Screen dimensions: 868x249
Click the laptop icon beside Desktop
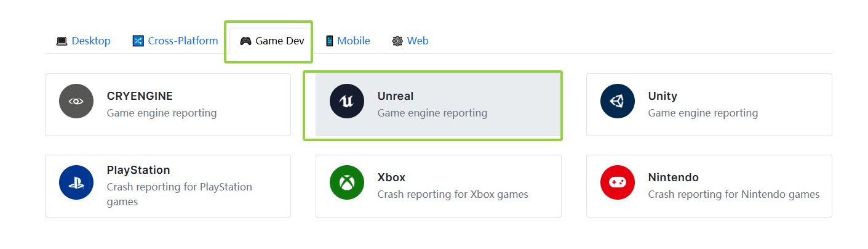coord(62,41)
